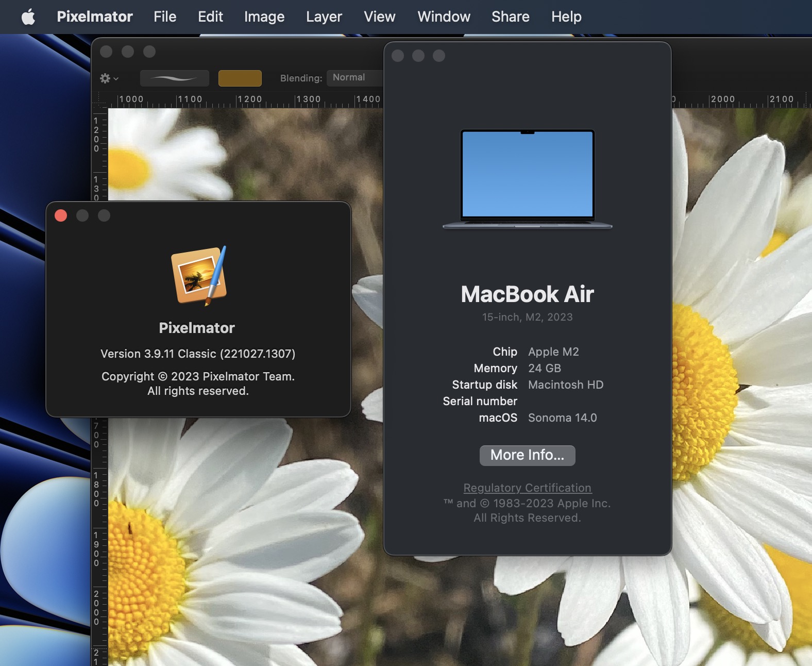Open the File menu
Image resolution: width=812 pixels, height=666 pixels.
[x=165, y=16]
